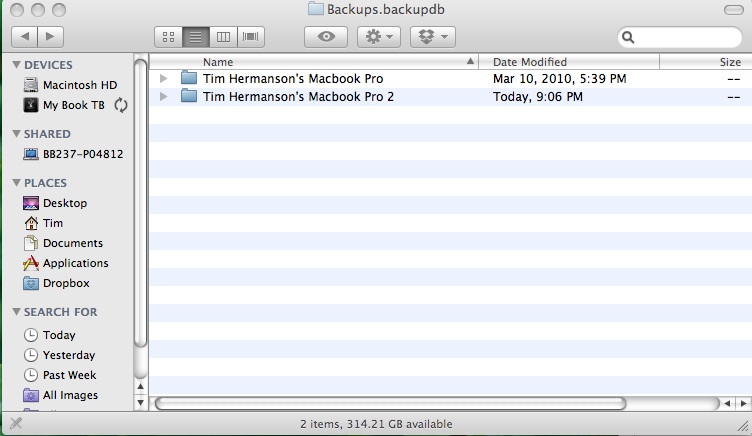Click the clock icon beside Past Week
Viewport: 752px width, 436px height.
point(31,375)
